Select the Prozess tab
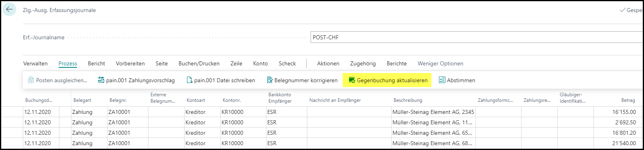 pyautogui.click(x=68, y=63)
